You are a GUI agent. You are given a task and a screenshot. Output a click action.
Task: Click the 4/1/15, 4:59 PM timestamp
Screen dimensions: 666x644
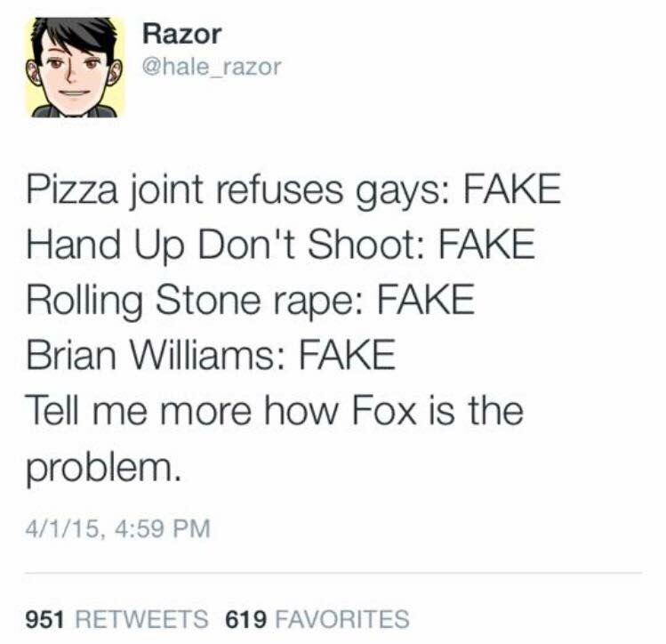(x=118, y=528)
